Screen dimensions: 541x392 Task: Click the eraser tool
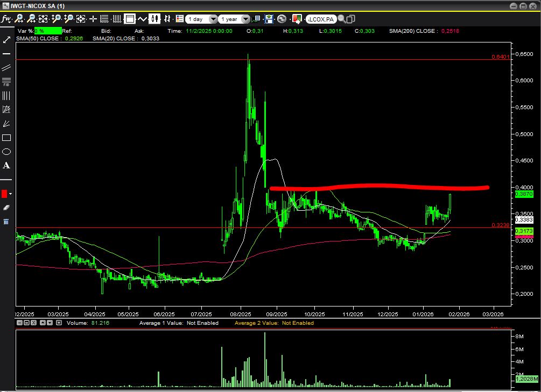(x=6, y=208)
